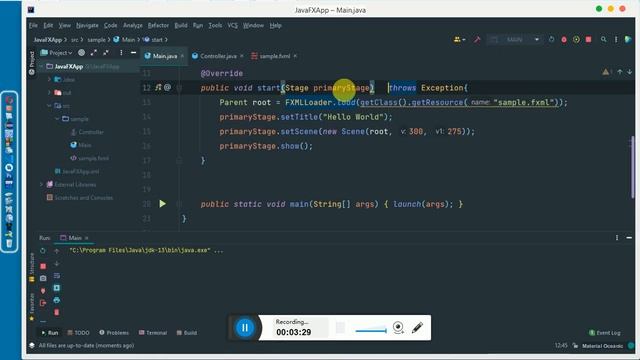Collapse the JavaFXApp root node
The image size is (640, 360).
click(41, 66)
